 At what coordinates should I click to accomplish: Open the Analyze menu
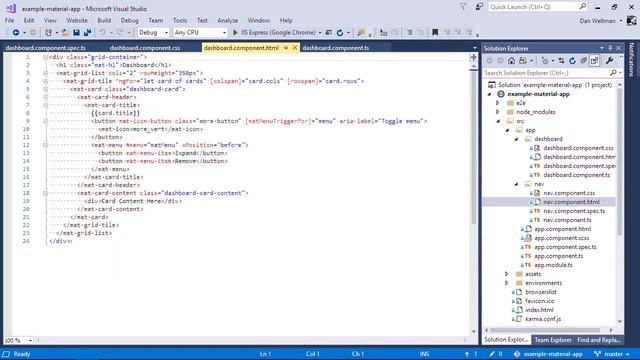tap(228, 20)
